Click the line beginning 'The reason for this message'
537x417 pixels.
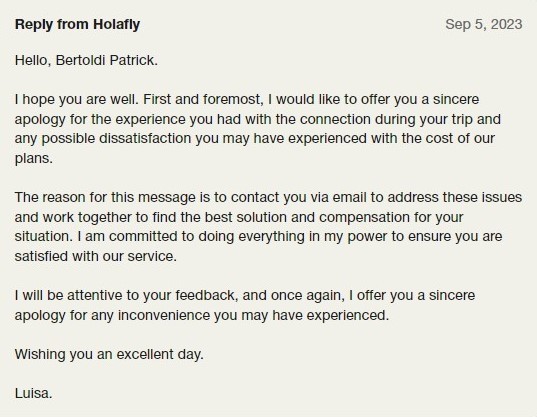point(268,198)
